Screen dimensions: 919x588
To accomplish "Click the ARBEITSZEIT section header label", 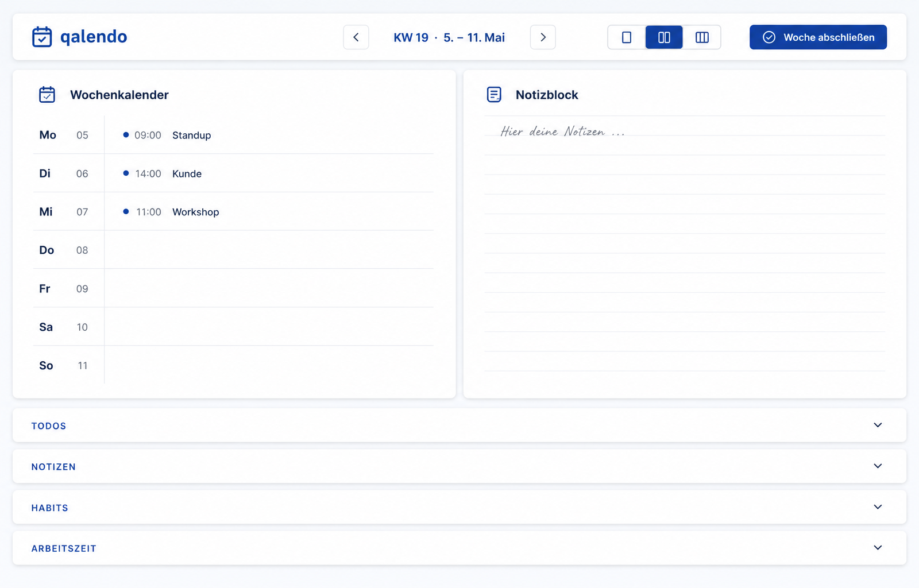I will tap(64, 548).
